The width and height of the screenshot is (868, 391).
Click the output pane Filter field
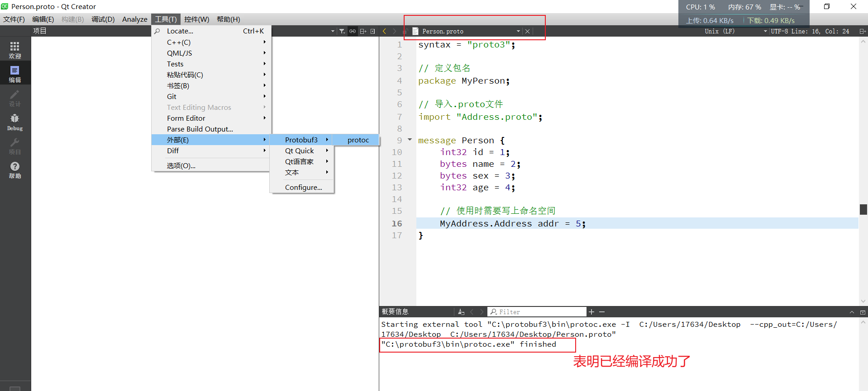[x=537, y=312]
